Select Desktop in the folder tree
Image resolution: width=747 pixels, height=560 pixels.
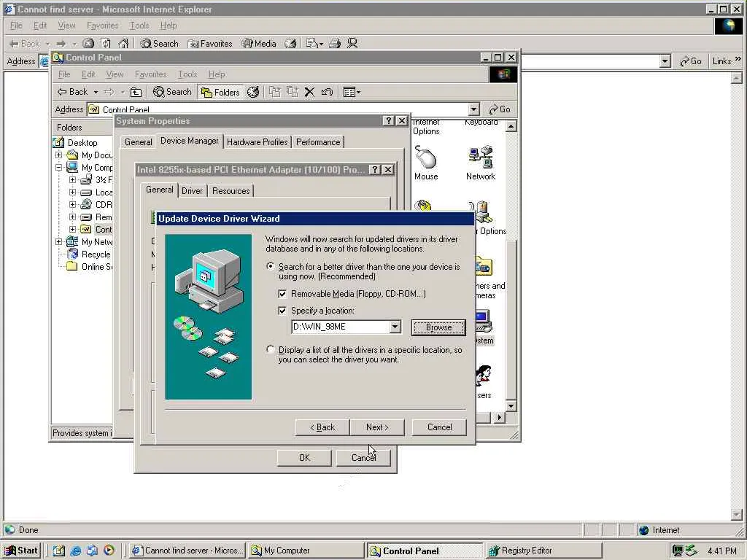tap(82, 142)
